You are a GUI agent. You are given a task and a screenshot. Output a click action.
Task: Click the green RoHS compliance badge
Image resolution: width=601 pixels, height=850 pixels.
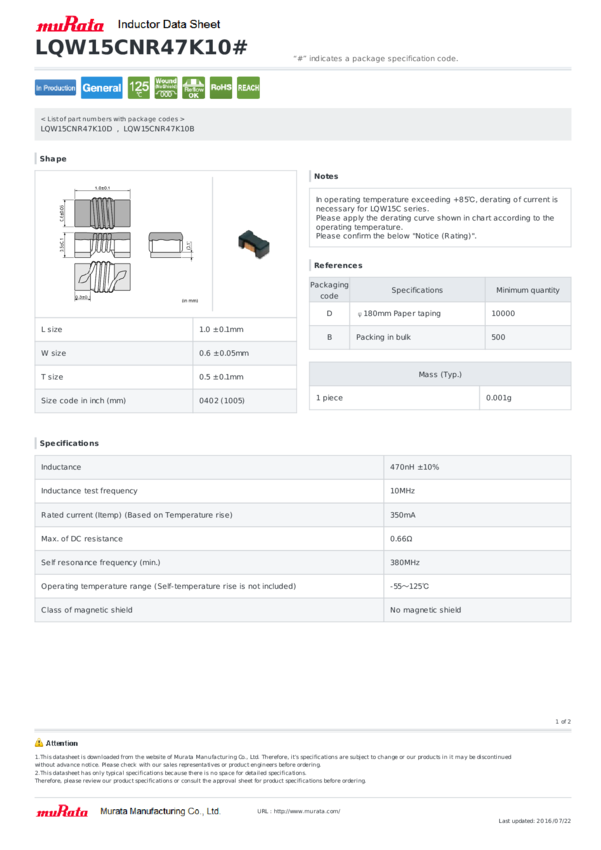(221, 88)
